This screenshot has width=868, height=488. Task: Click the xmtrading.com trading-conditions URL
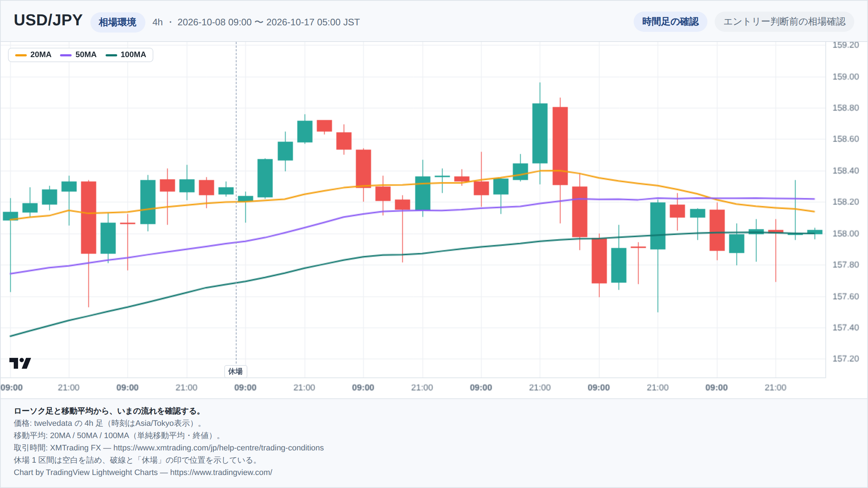pos(218,448)
